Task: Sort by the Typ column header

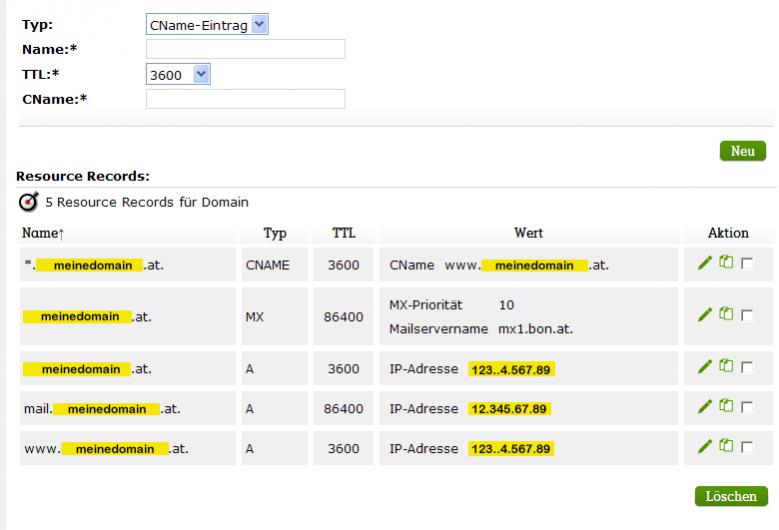Action: coord(275,233)
